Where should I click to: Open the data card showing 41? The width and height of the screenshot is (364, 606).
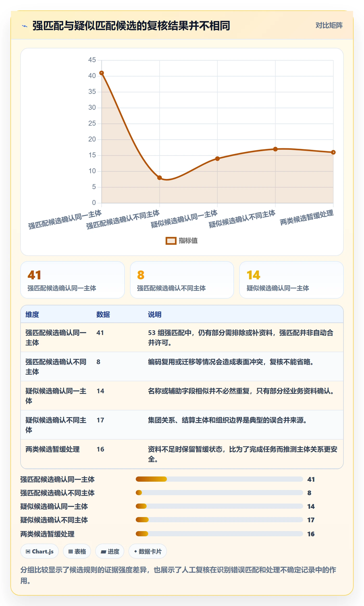click(x=73, y=280)
